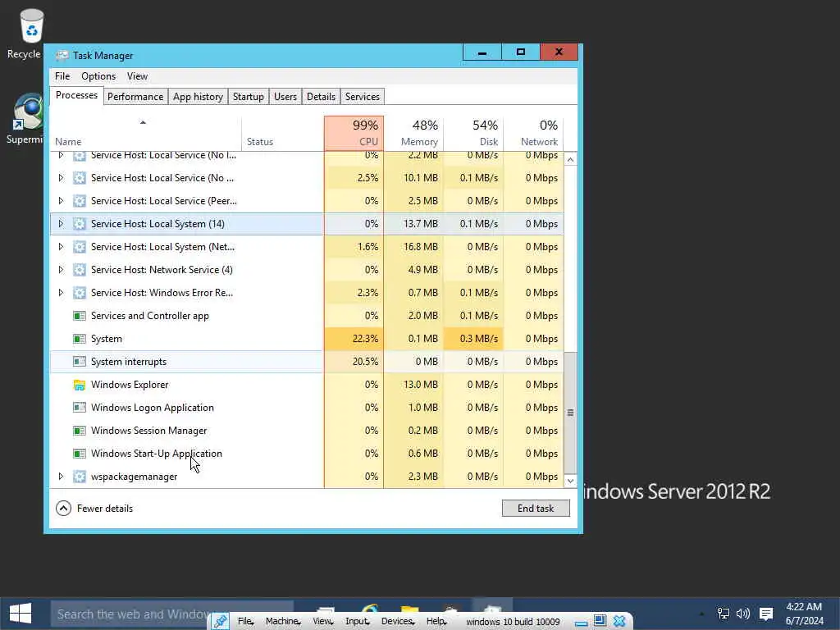840x630 pixels.
Task: Click the Services and Controller app icon
Action: pos(80,316)
